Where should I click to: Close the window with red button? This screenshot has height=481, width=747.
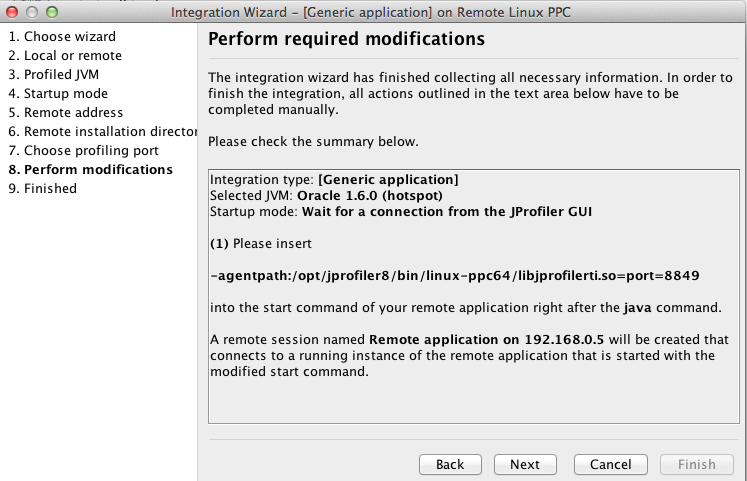(x=12, y=12)
